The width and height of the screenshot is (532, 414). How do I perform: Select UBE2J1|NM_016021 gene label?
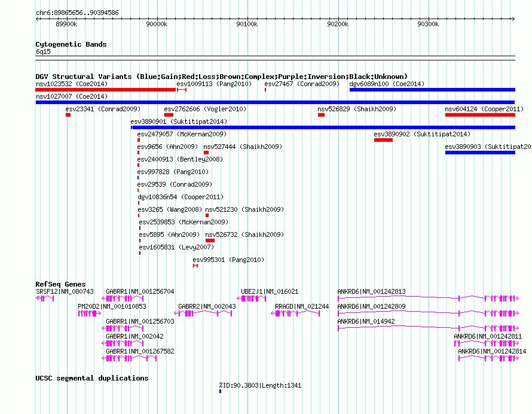click(270, 291)
